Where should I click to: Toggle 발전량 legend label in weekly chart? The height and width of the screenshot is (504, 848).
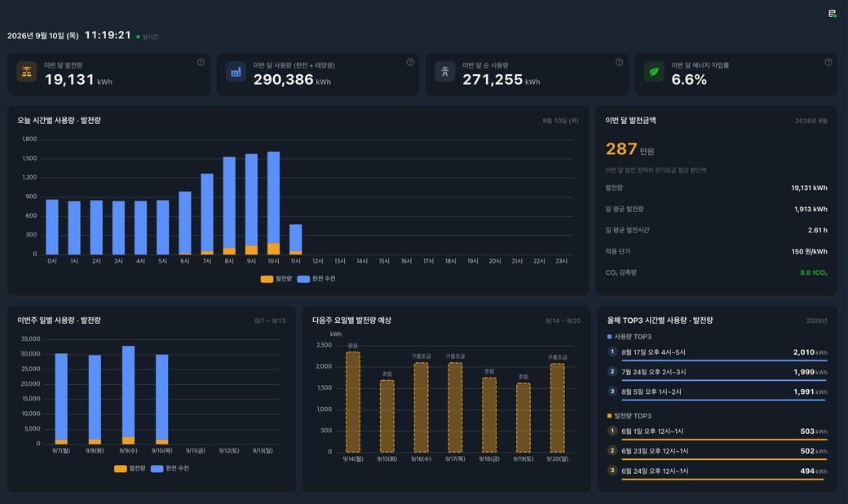pyautogui.click(x=137, y=468)
